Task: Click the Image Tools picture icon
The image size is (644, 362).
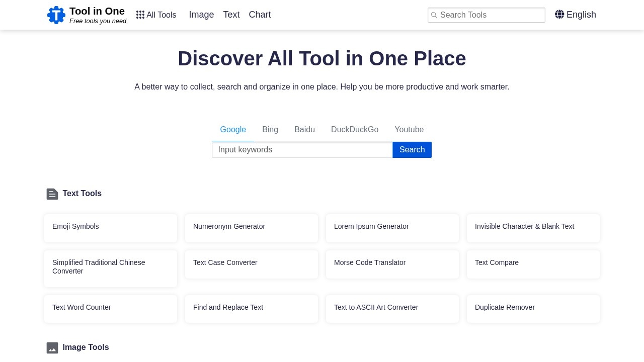Action: point(52,348)
